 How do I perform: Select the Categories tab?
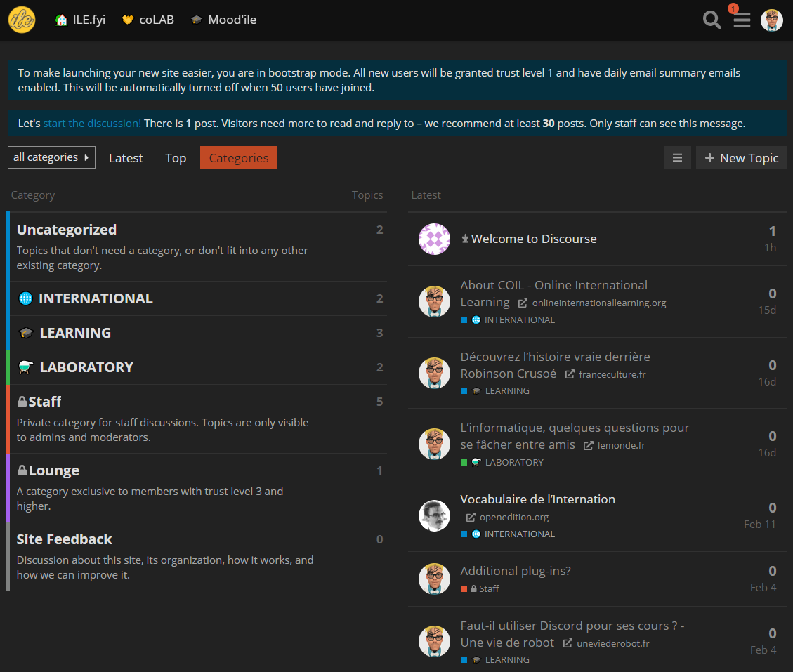(238, 158)
